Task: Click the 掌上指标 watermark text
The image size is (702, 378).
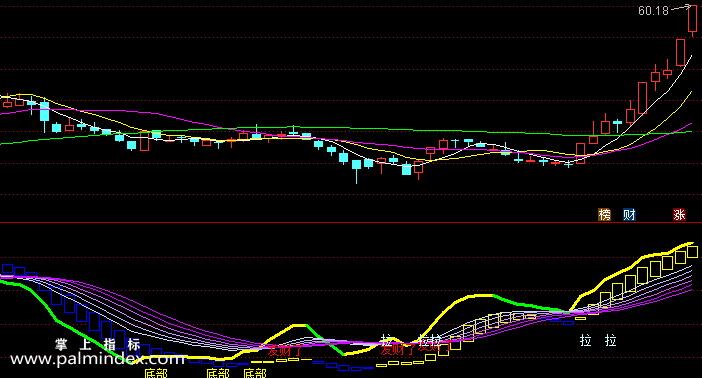Action: [98, 344]
